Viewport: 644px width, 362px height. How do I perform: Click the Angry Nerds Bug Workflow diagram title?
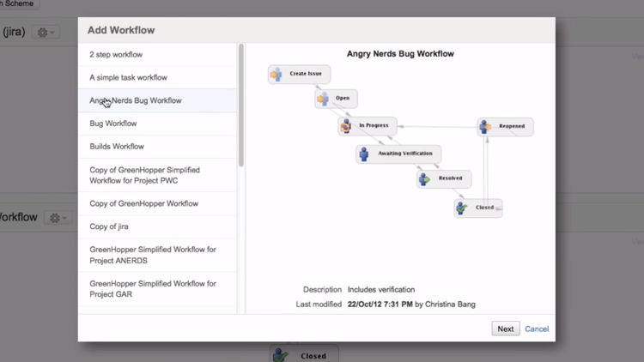400,54
